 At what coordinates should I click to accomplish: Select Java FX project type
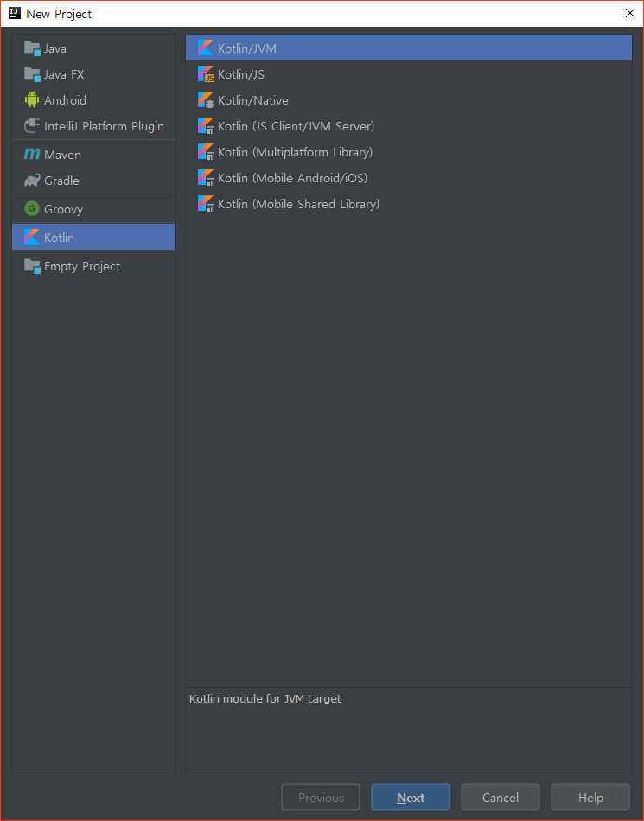93,74
